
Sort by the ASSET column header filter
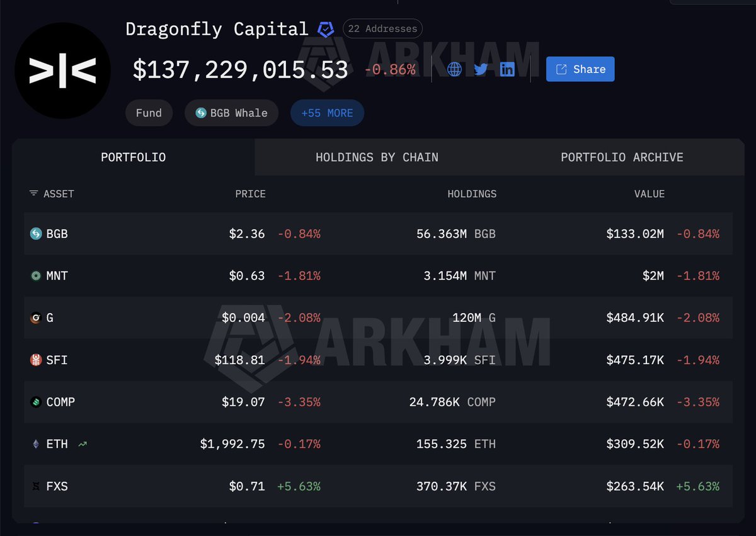(52, 194)
